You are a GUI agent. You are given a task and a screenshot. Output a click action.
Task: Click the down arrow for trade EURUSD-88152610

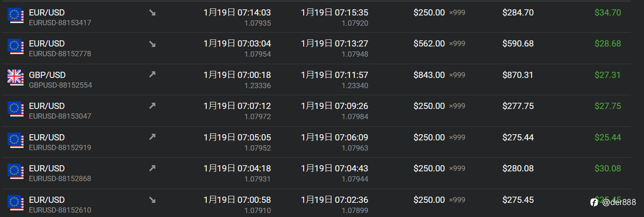(152, 200)
